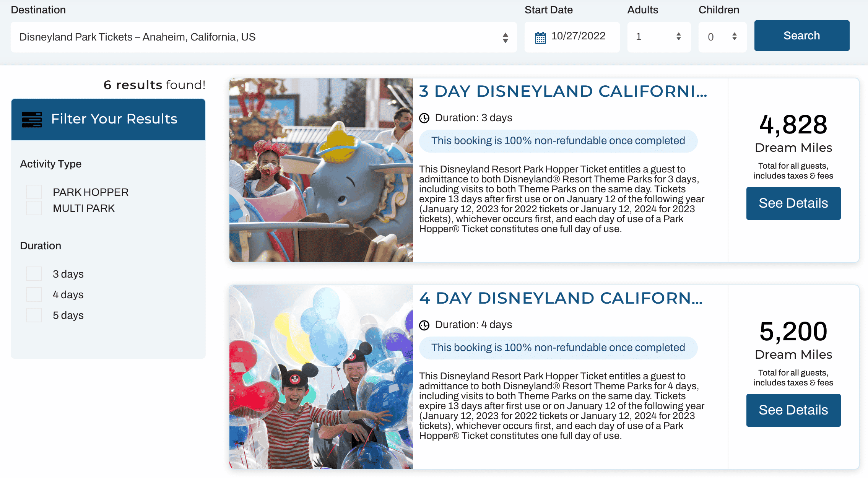This screenshot has height=478, width=868.
Task: Click the filter list icon in header
Action: (32, 119)
